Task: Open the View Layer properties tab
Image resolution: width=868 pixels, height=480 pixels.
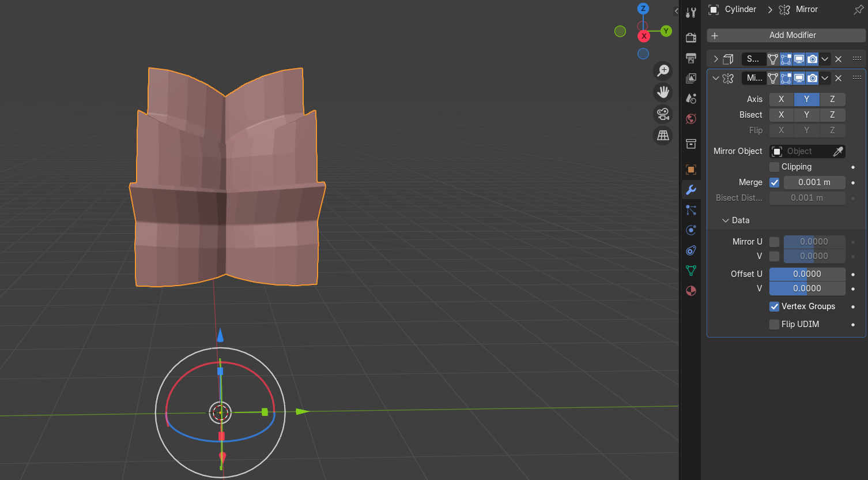Action: tap(690, 78)
